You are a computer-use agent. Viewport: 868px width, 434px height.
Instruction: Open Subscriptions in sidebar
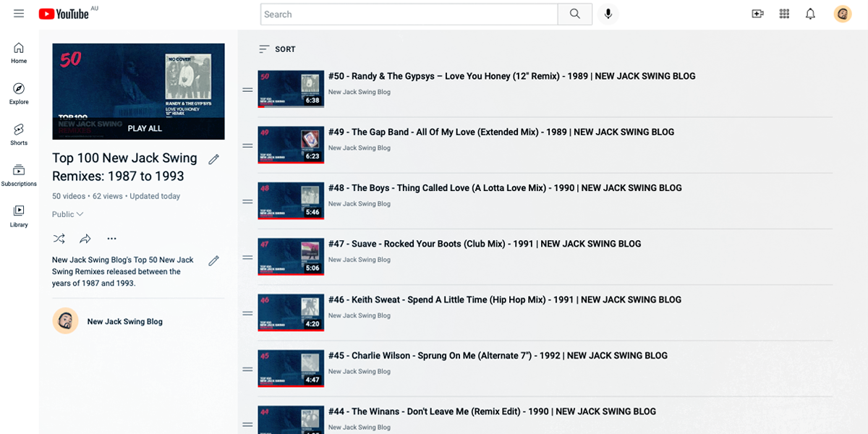[x=19, y=176]
